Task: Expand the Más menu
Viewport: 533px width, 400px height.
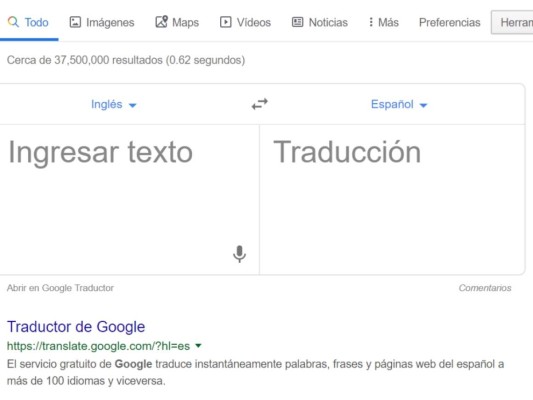Action: [x=384, y=22]
